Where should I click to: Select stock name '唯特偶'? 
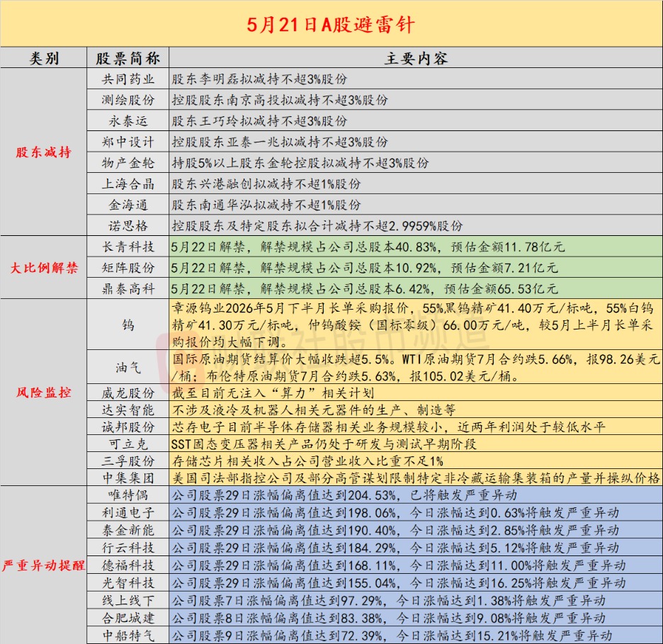tap(127, 495)
